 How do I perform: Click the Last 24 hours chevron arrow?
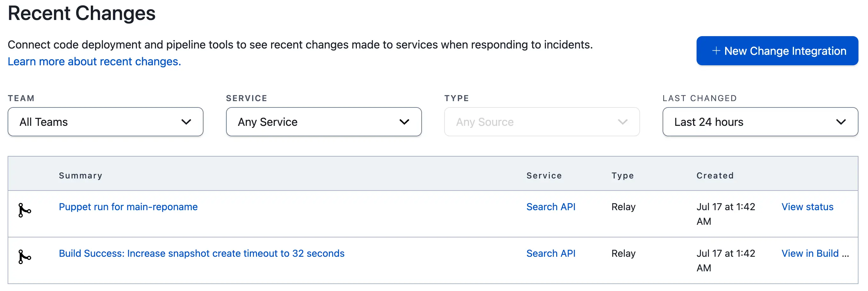coord(841,122)
